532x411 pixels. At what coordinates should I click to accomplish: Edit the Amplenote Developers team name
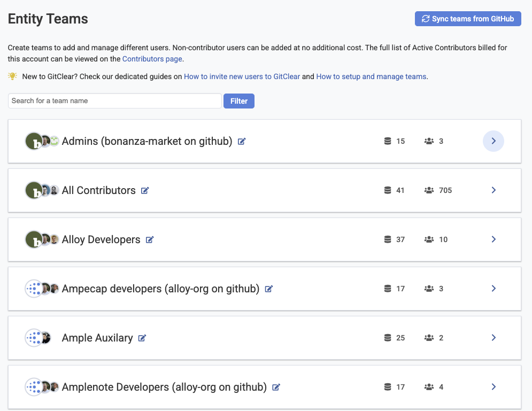tap(276, 387)
